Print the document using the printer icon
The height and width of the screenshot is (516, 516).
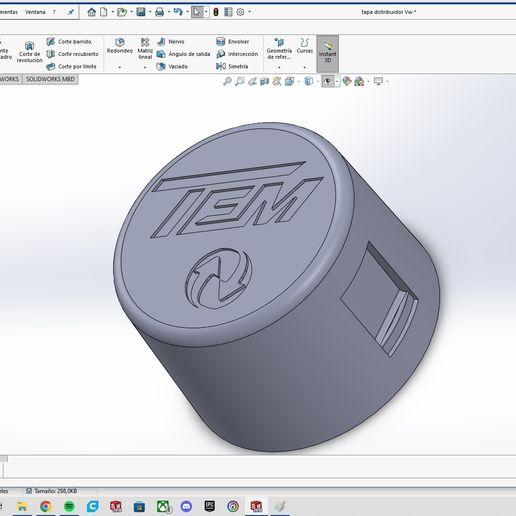(160, 12)
